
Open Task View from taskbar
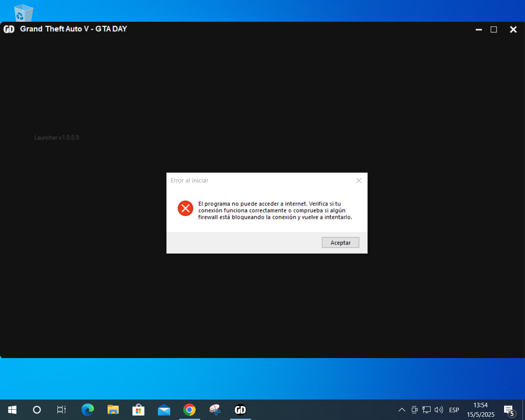[61, 410]
